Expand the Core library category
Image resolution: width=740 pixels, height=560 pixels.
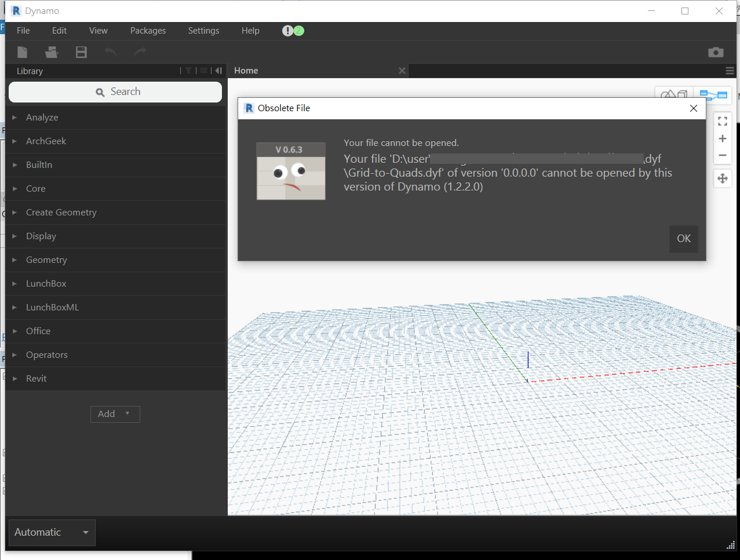(116, 189)
